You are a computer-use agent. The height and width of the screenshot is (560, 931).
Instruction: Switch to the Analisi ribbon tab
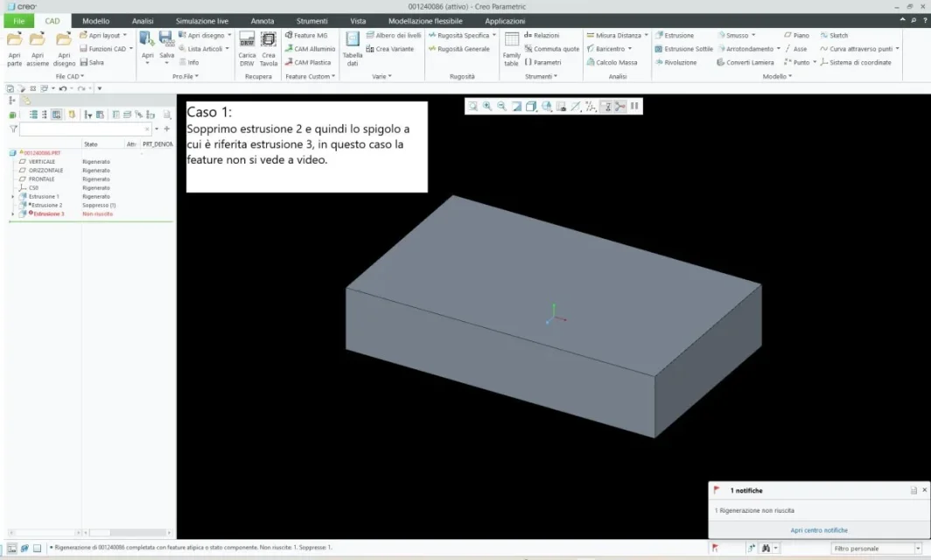pyautogui.click(x=142, y=20)
